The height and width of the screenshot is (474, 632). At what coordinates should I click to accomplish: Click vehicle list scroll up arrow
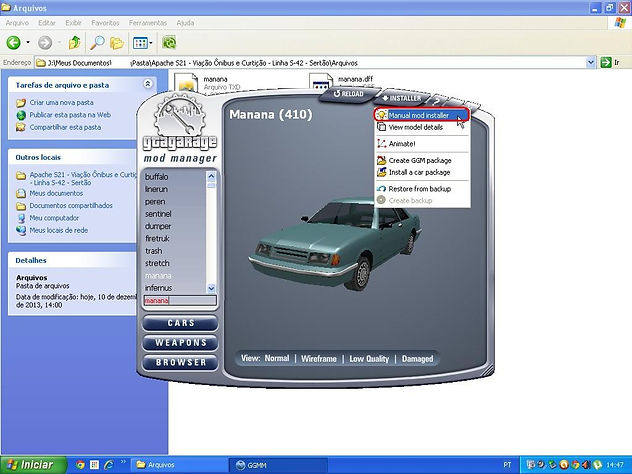pyautogui.click(x=211, y=176)
